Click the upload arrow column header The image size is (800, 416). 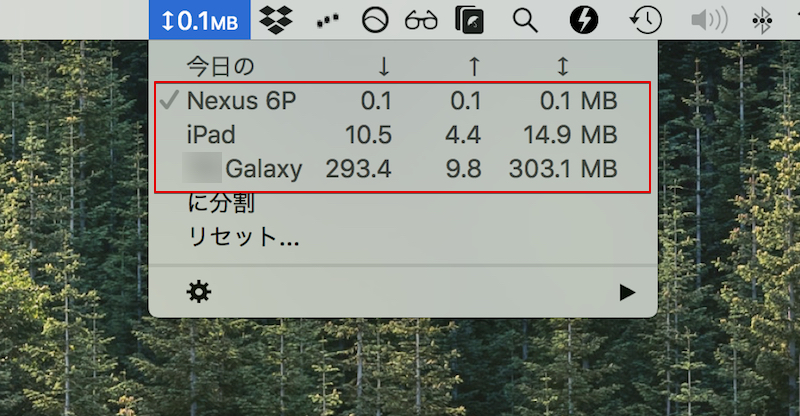[x=474, y=67]
